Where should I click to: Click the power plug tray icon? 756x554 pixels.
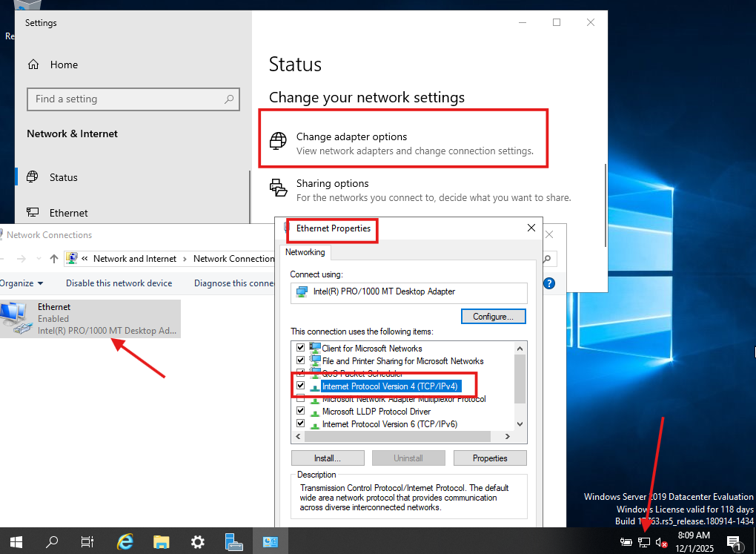(626, 542)
